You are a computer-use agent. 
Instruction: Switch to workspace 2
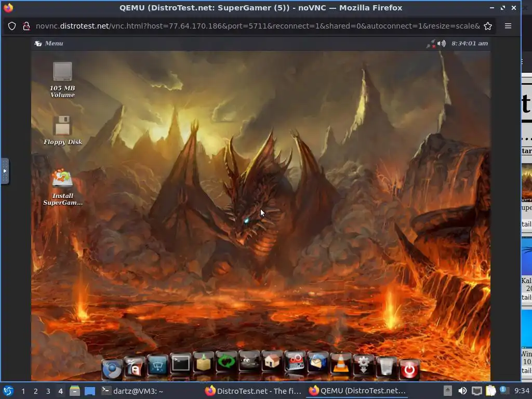[x=36, y=391]
